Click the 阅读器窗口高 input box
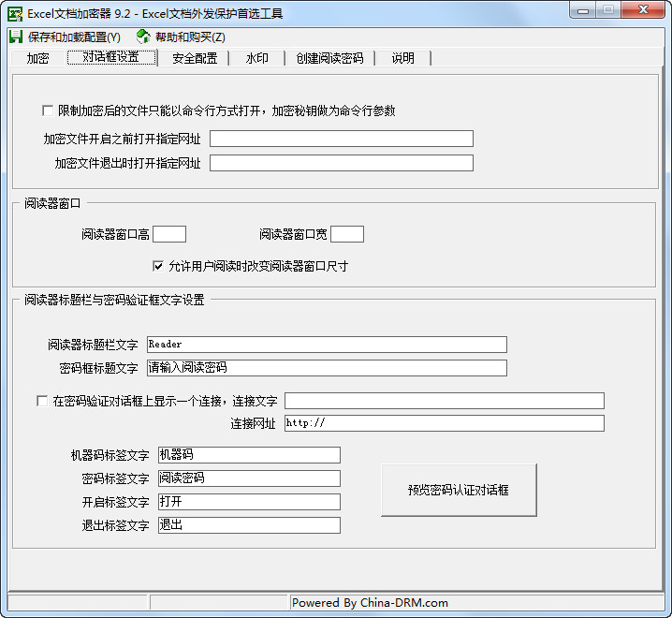The height and width of the screenshot is (618, 672). (169, 234)
